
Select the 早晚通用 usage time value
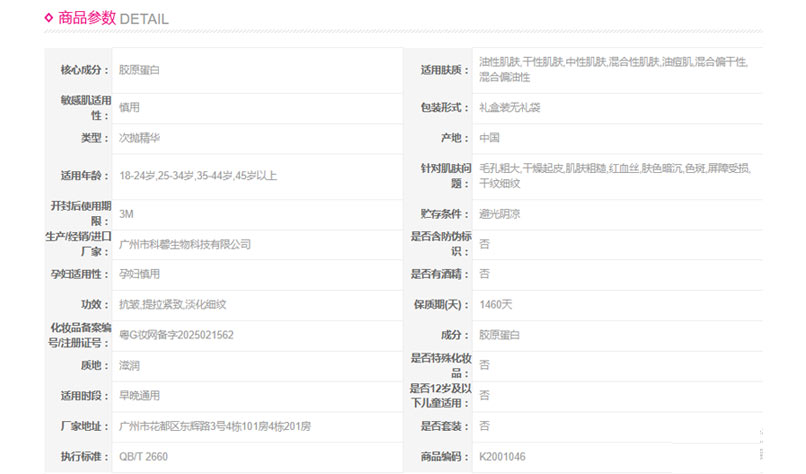tap(139, 396)
